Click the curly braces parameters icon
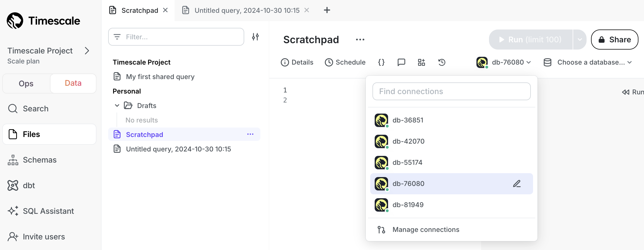Viewport: 644px width, 250px height. click(381, 62)
